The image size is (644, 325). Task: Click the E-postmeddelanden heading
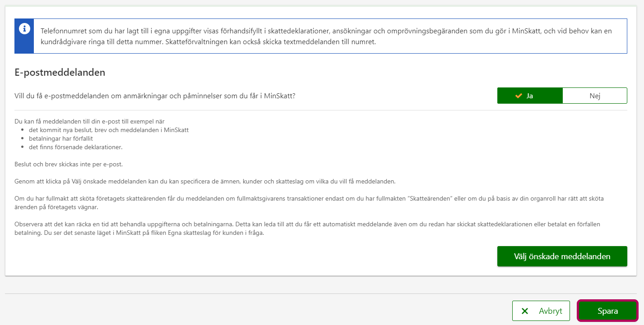point(60,72)
